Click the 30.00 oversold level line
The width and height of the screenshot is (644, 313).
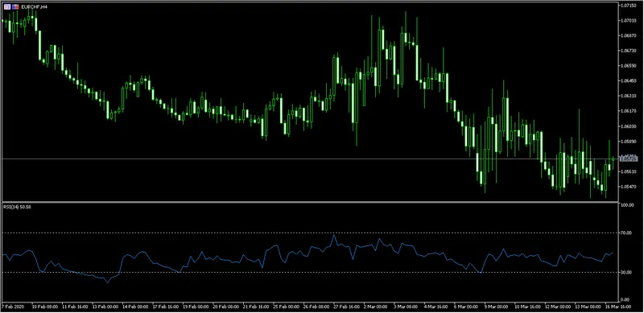(310, 272)
